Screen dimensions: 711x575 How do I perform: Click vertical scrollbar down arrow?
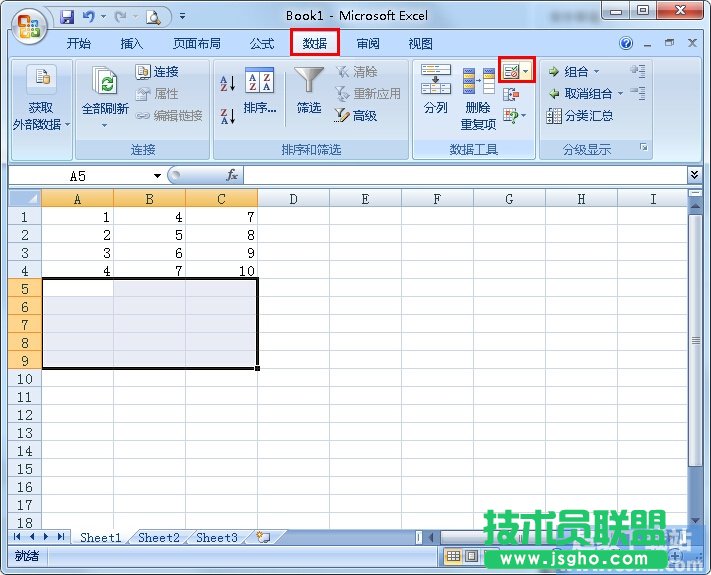click(695, 521)
